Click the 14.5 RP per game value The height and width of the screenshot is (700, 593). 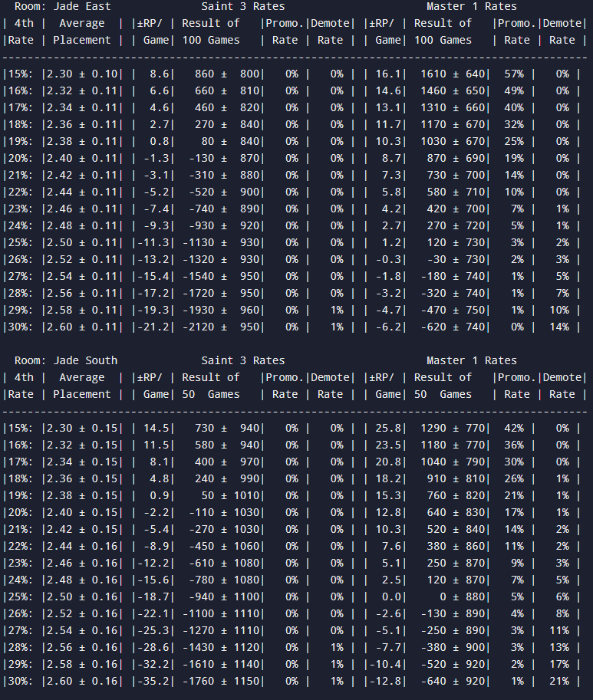coord(156,428)
